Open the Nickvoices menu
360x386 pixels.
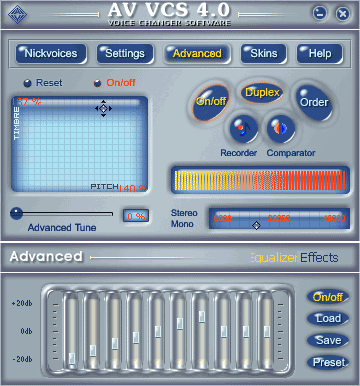tap(51, 54)
